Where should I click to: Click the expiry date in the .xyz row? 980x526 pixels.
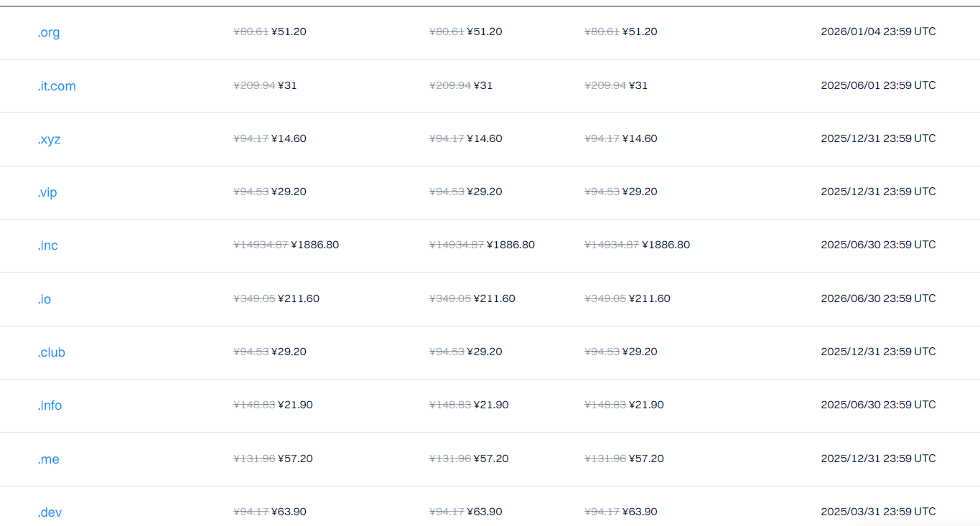[x=878, y=138]
